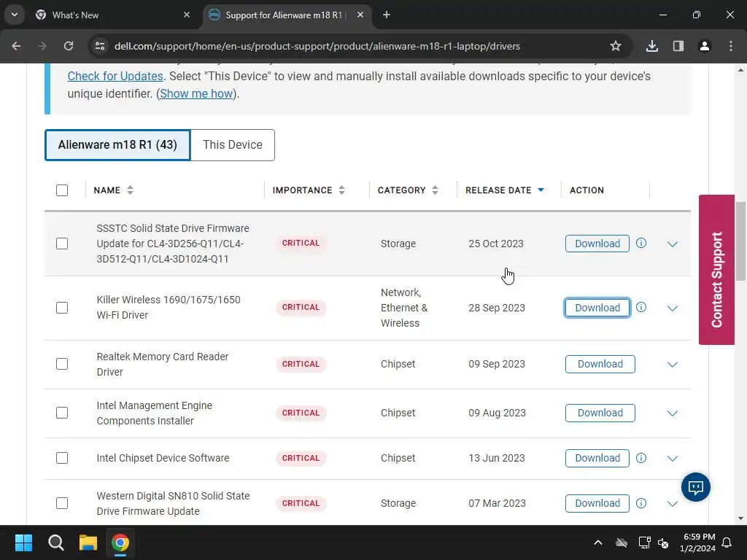Open the Contact Support side tab
Image resolution: width=747 pixels, height=560 pixels.
click(716, 270)
